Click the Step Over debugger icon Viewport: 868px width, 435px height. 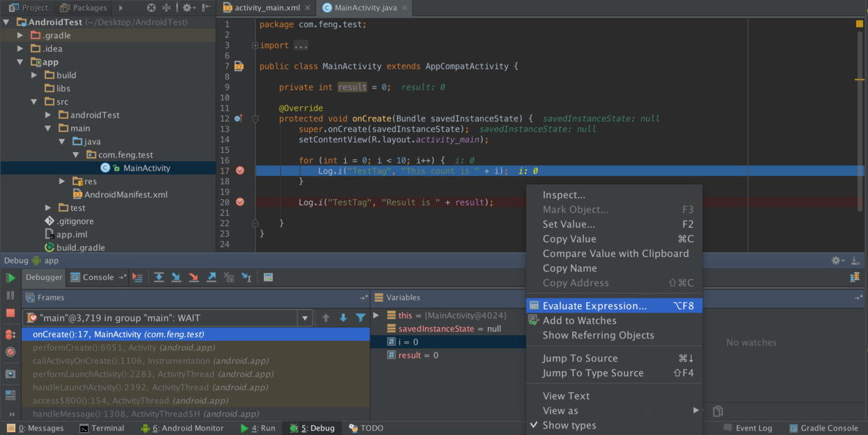pyautogui.click(x=160, y=277)
